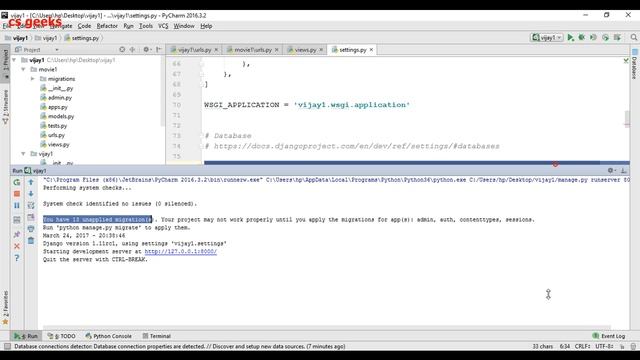Click the UTF-8 encoding status
The width and height of the screenshot is (640, 360).
coord(604,346)
